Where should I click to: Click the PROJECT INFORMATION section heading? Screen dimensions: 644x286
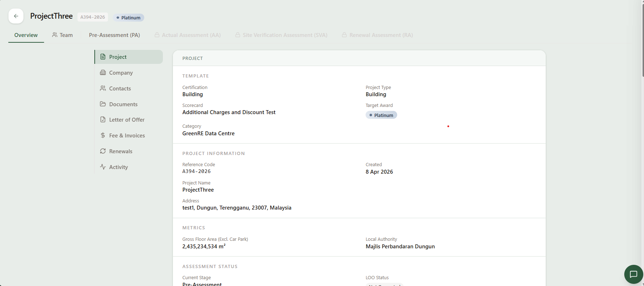point(213,154)
